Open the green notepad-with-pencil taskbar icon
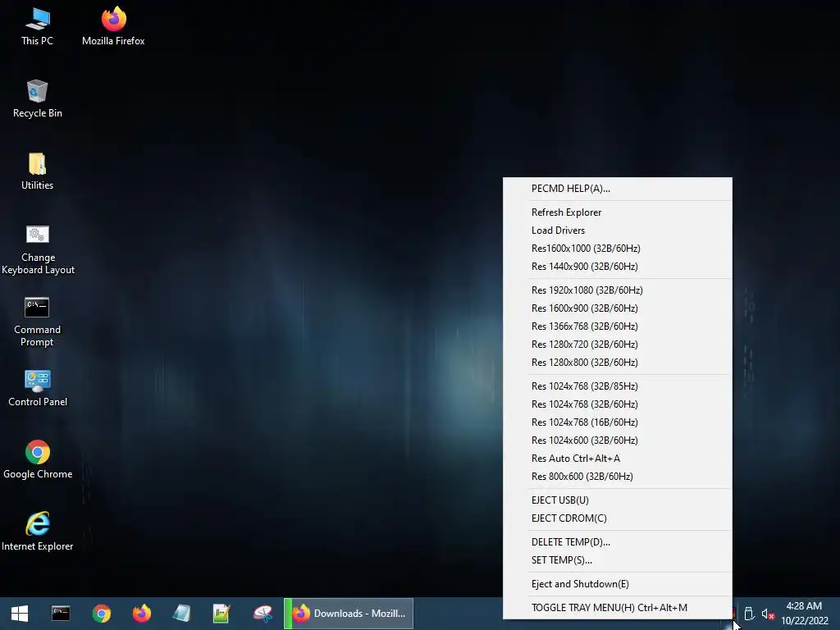Viewport: 840px width, 630px height. pyautogui.click(x=221, y=614)
